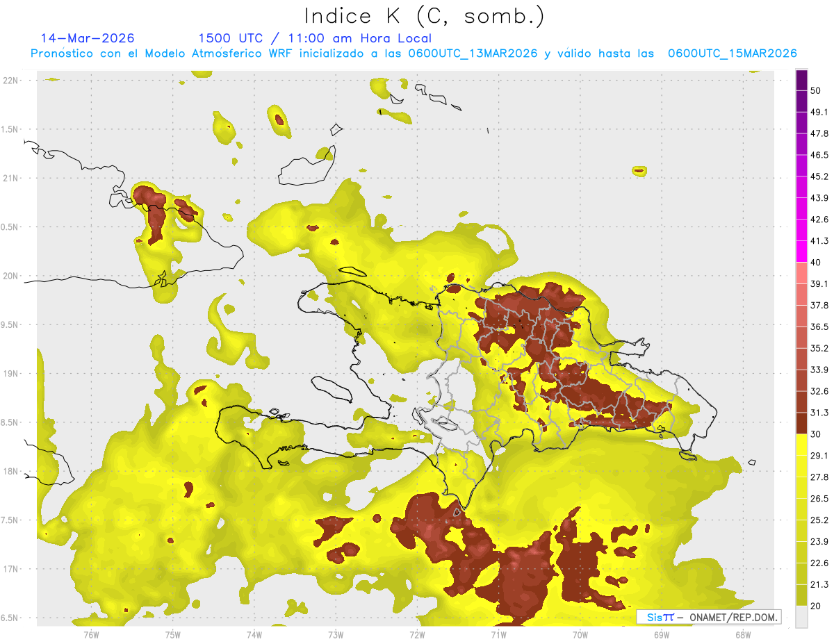Click the '71W' longitude label
Image resolution: width=834 pixels, height=644 pixels.
[x=498, y=634]
